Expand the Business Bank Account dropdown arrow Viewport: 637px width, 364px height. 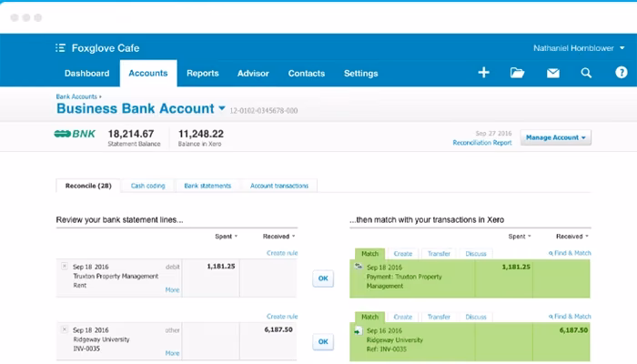(x=222, y=108)
